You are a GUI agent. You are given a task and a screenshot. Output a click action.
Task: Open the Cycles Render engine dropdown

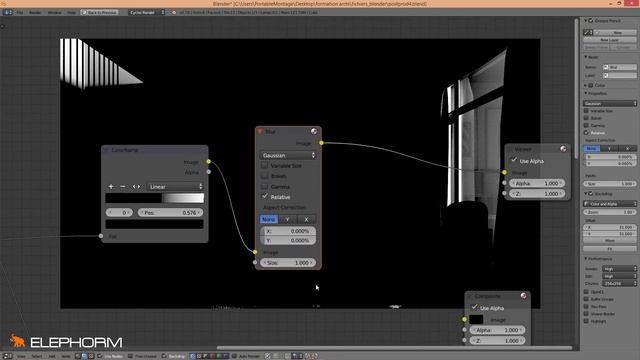(x=146, y=12)
